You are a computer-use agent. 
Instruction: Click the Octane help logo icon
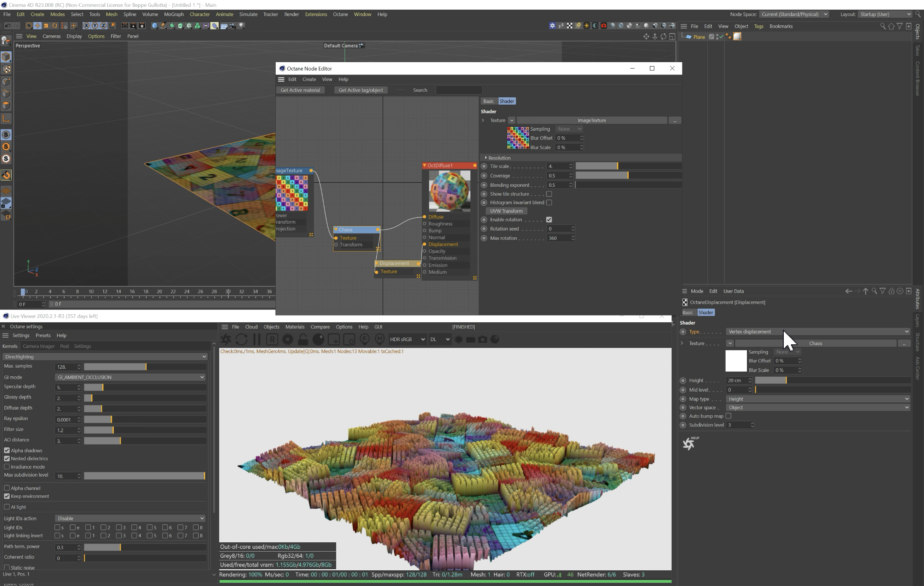(x=689, y=443)
